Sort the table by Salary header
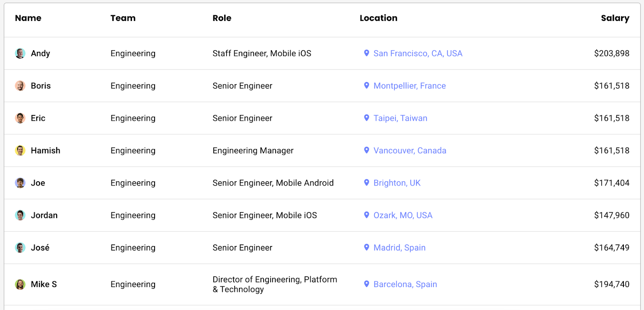This screenshot has height=310, width=644. [615, 18]
